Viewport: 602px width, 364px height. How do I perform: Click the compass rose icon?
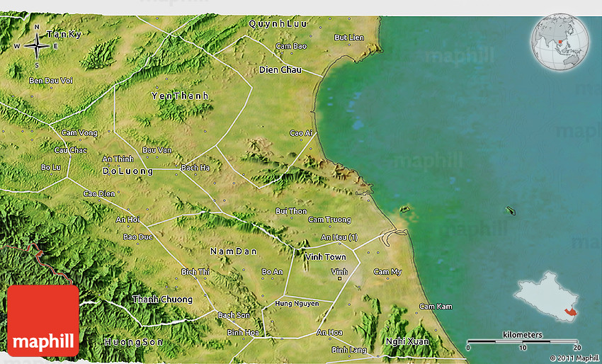(36, 47)
